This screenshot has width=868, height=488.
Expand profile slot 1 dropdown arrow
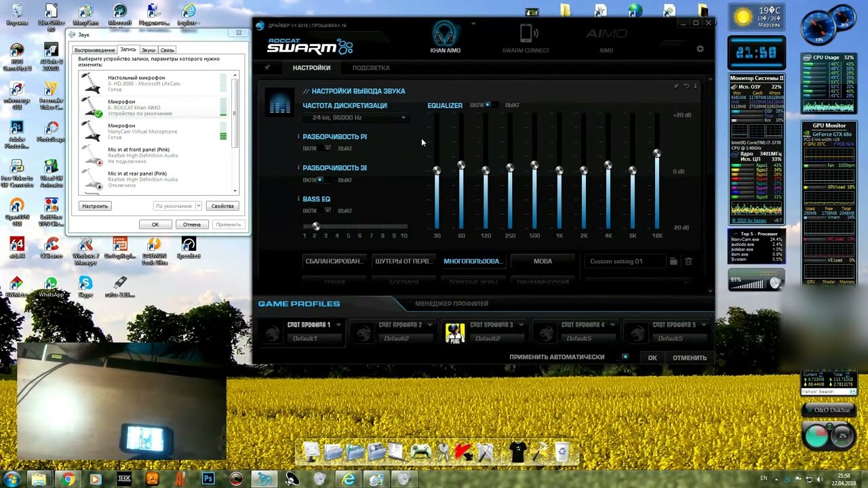[338, 325]
